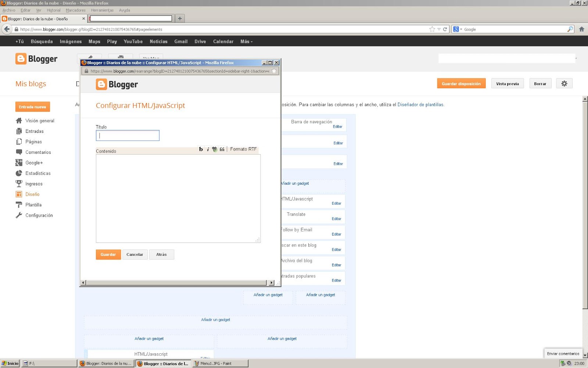Click the Título input field
The height and width of the screenshot is (368, 588).
[x=128, y=135]
